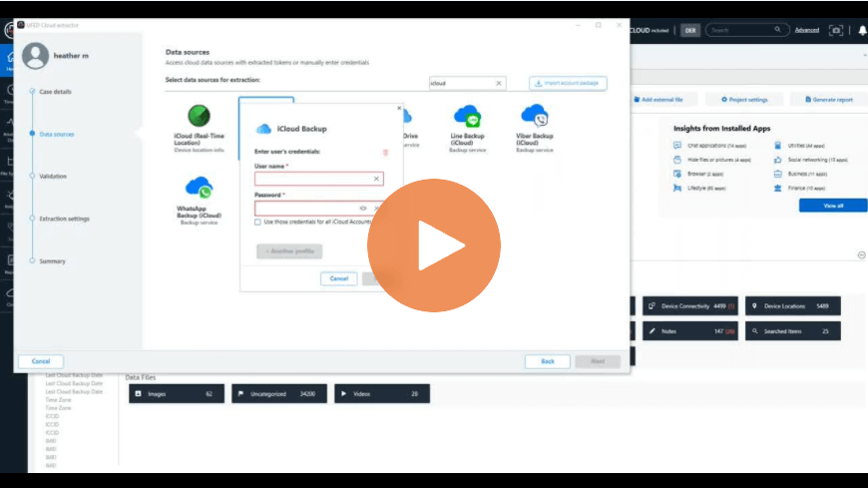This screenshot has height=488, width=868.
Task: Open the Notes tile
Action: pos(689,331)
